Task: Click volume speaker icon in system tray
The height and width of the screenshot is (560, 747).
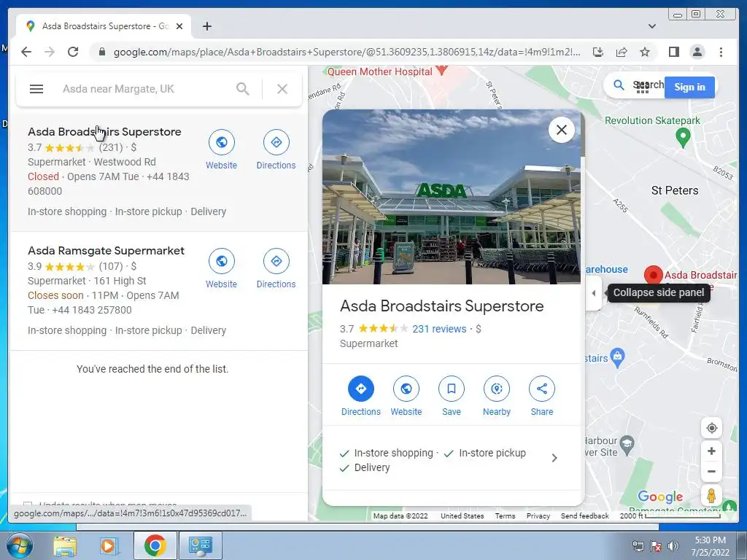Action: [673, 546]
